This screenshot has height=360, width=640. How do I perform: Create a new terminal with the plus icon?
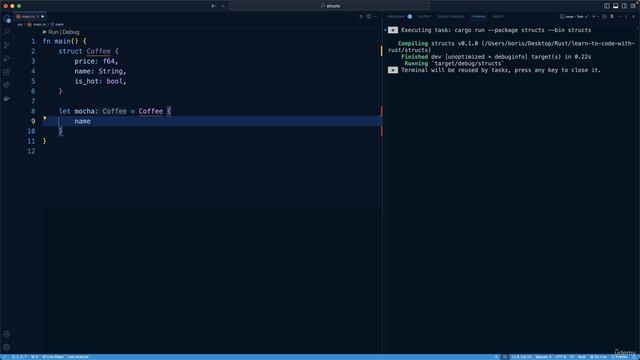tap(594, 16)
